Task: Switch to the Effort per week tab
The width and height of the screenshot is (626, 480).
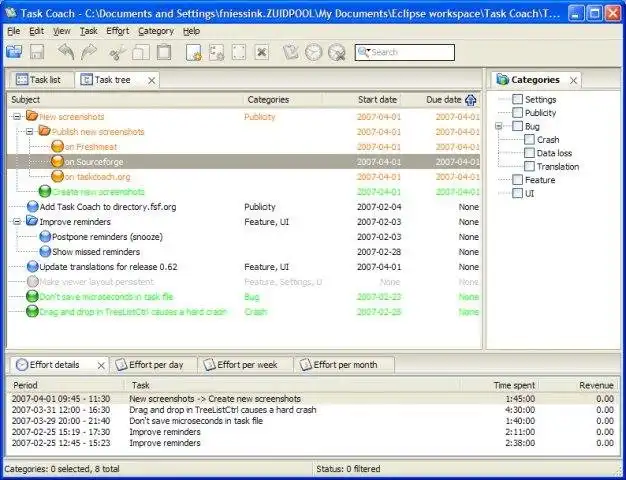Action: click(x=246, y=365)
